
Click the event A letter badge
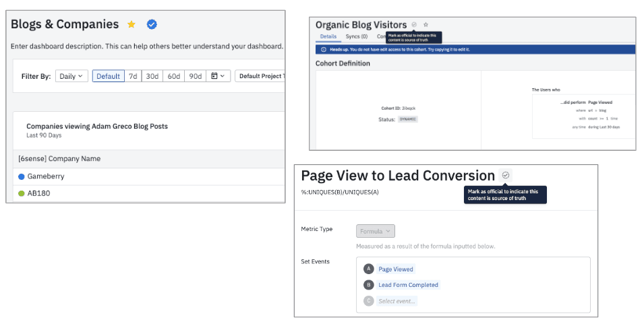click(368, 269)
